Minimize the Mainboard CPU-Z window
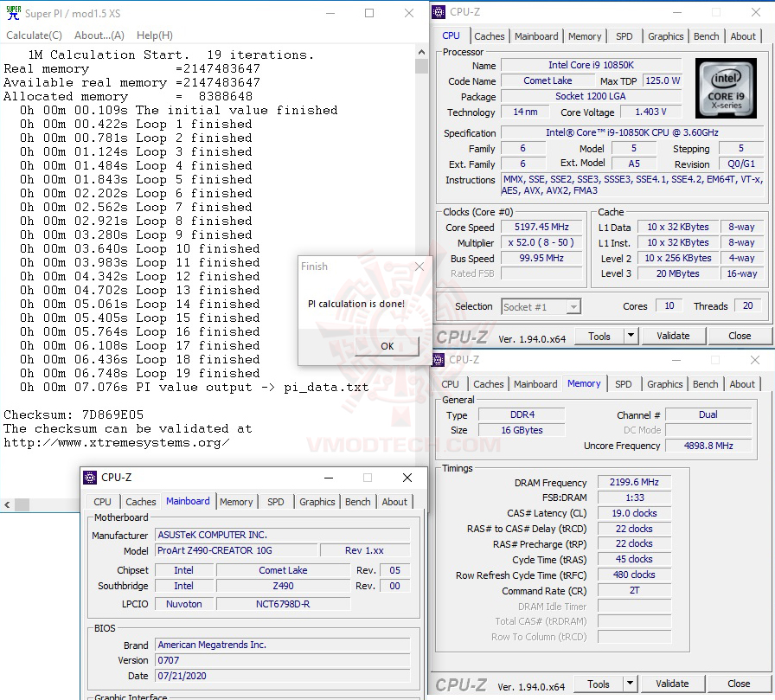Screen dimensions: 775x700 pos(329,478)
